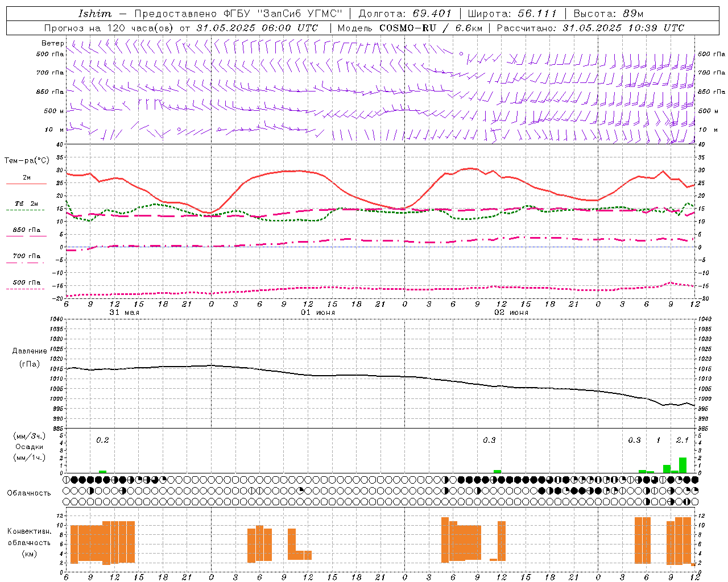728x582 pixels.
Task: Click the '(мм/3ч.)' precipitation unit label
Action: (28, 436)
